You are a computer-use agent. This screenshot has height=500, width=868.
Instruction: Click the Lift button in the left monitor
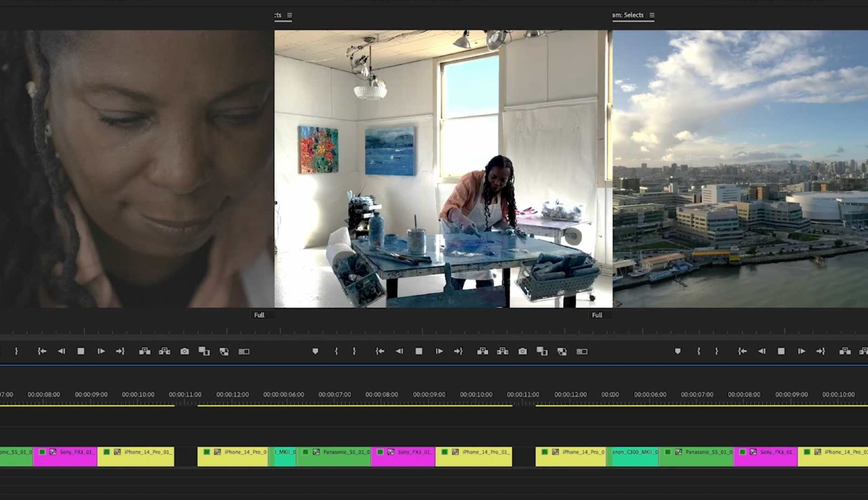pyautogui.click(x=144, y=351)
